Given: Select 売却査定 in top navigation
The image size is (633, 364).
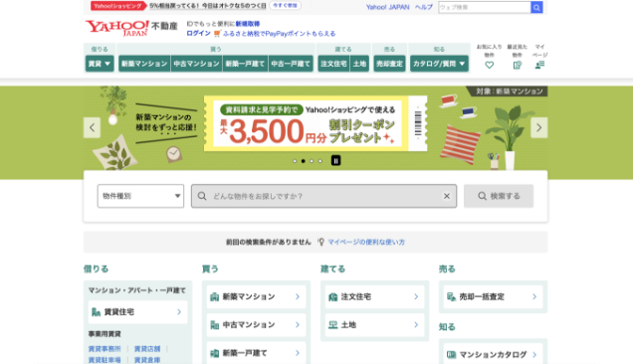Looking at the screenshot, I should (x=389, y=64).
